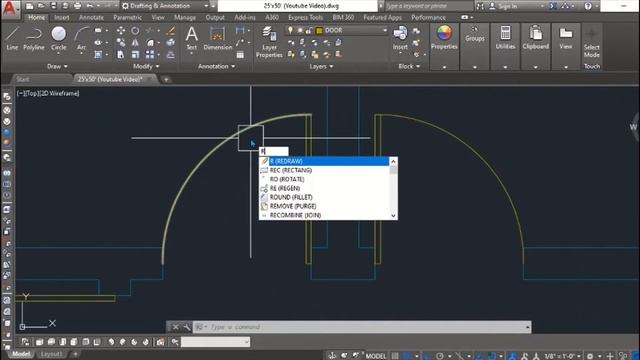
Task: Toggle the MODEL space button in the status bar
Action: coord(376,356)
